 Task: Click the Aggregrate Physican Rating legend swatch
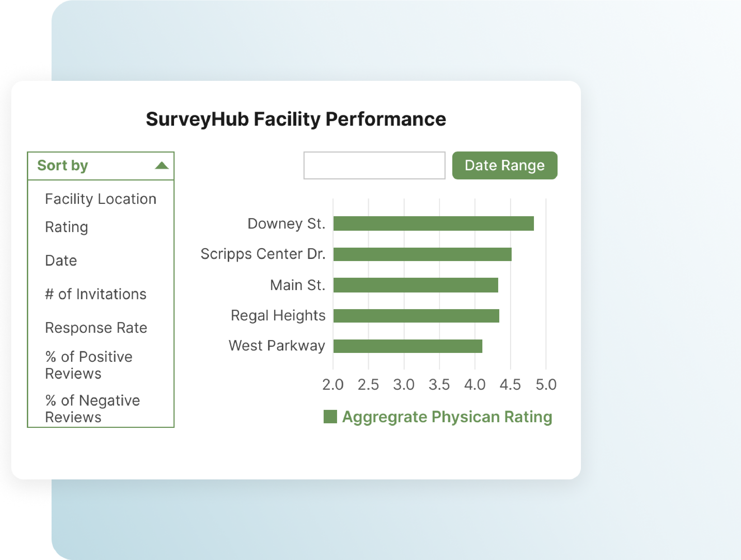(331, 417)
